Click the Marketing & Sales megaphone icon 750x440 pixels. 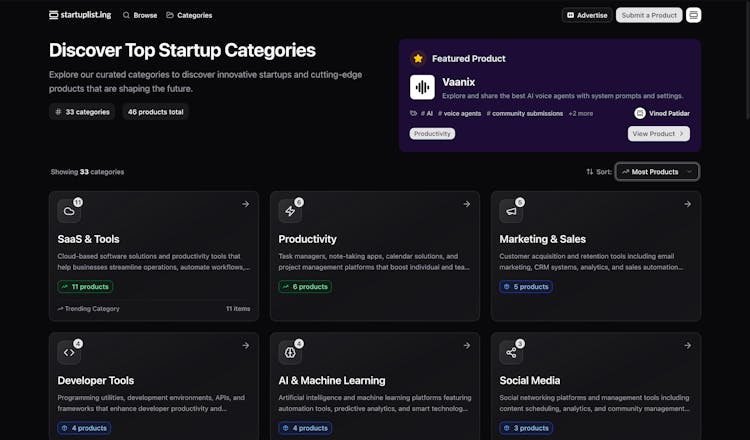pyautogui.click(x=511, y=211)
